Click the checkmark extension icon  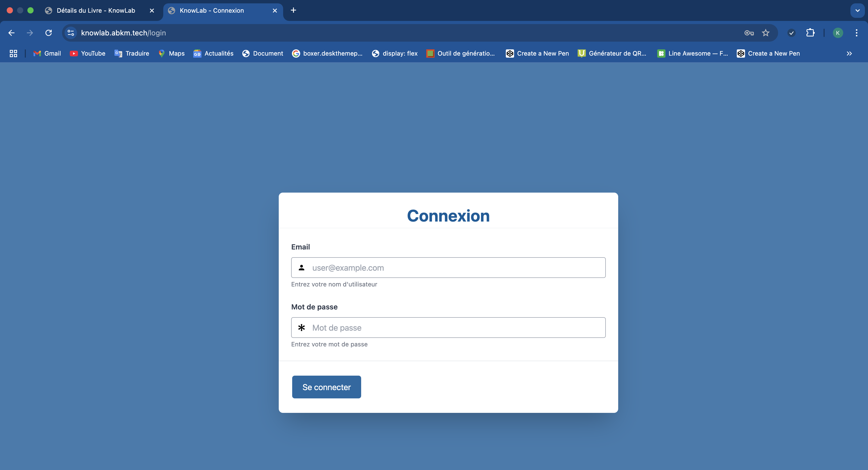(792, 33)
